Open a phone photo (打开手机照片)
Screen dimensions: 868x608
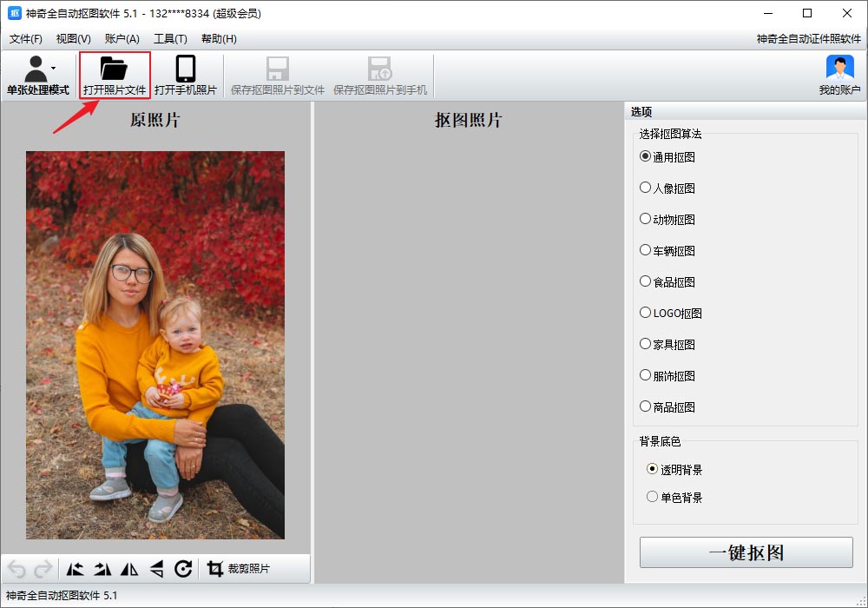click(186, 76)
